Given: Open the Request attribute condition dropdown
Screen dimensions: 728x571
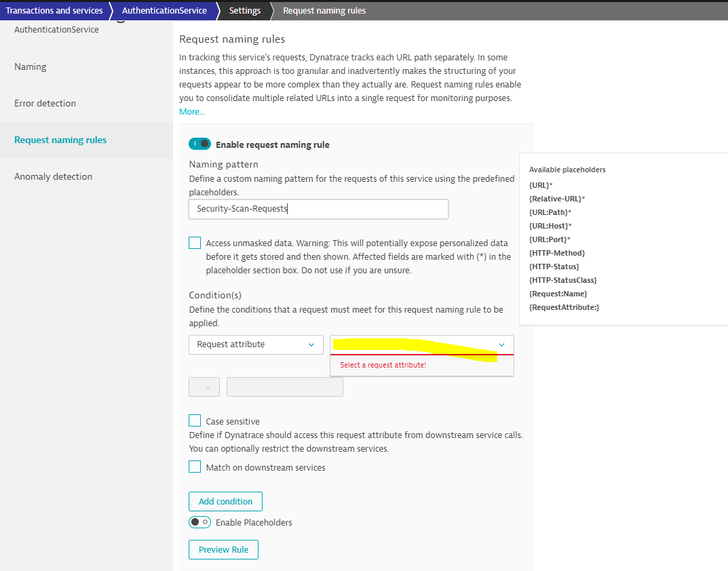Looking at the screenshot, I should click(x=256, y=344).
